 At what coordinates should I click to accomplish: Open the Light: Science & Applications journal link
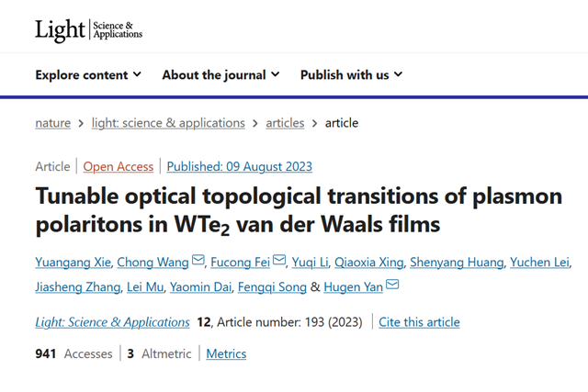[x=113, y=322]
